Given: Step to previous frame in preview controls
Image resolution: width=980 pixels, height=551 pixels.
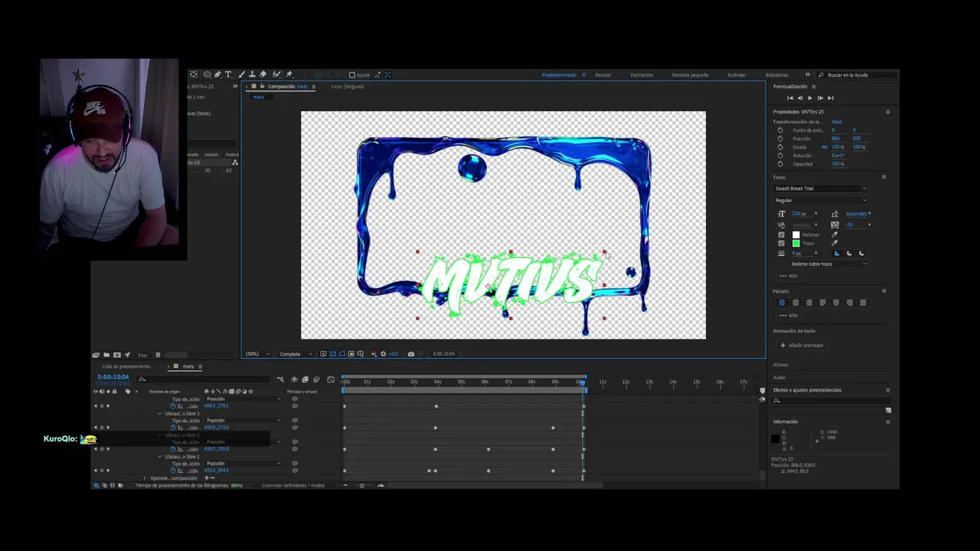Looking at the screenshot, I should click(x=799, y=98).
